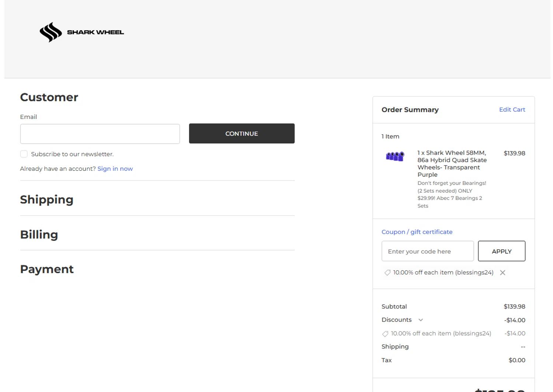Image resolution: width=553 pixels, height=392 pixels.
Task: Select the Shark Wheel 58MM product title
Action: coord(452,164)
